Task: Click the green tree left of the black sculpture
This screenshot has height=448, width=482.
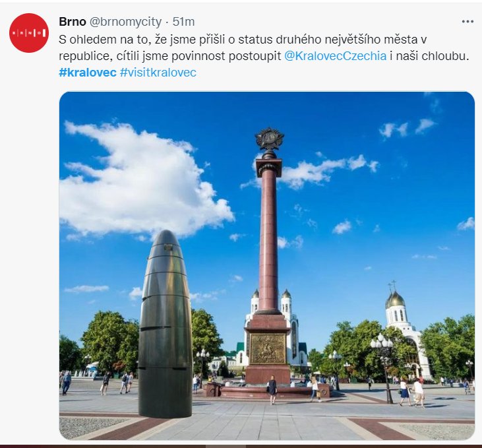Action: click(x=109, y=340)
